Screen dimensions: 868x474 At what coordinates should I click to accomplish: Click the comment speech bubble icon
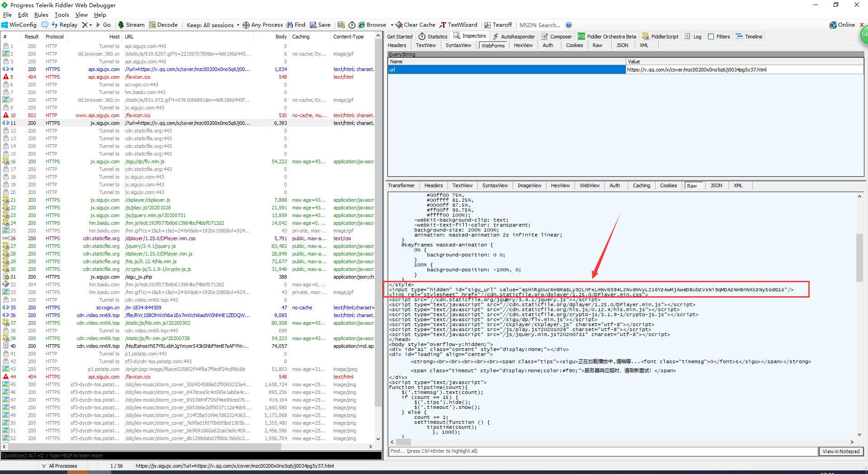point(44,25)
